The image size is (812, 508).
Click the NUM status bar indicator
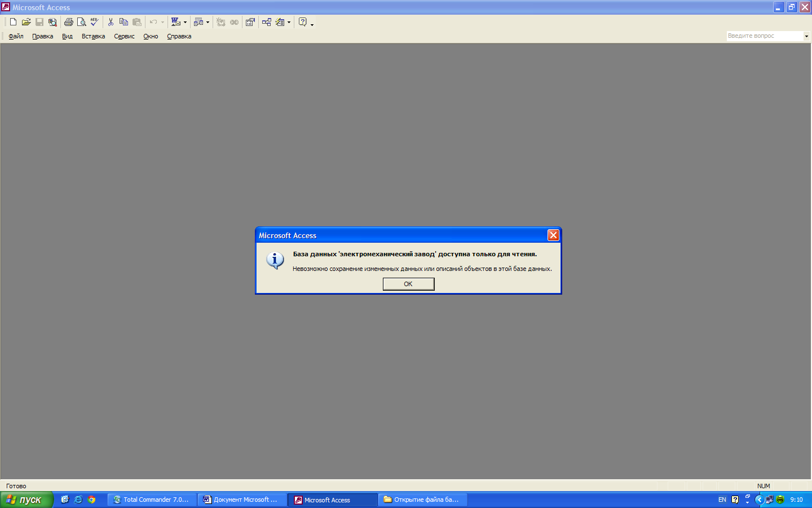(x=764, y=486)
